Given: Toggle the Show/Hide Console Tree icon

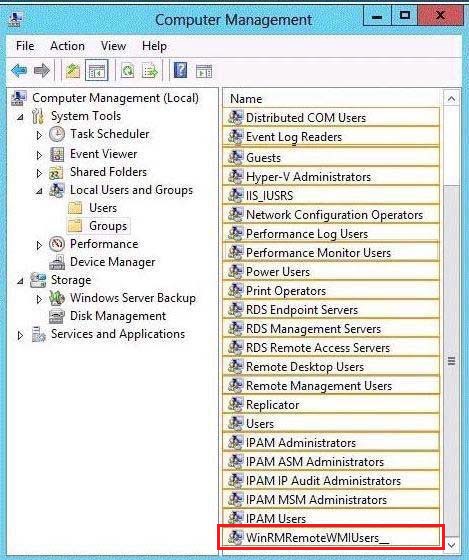Looking at the screenshot, I should click(x=96, y=70).
